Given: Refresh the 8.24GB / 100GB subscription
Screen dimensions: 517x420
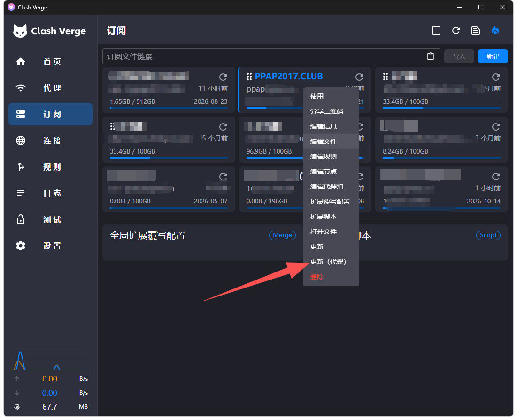Looking at the screenshot, I should tap(495, 127).
